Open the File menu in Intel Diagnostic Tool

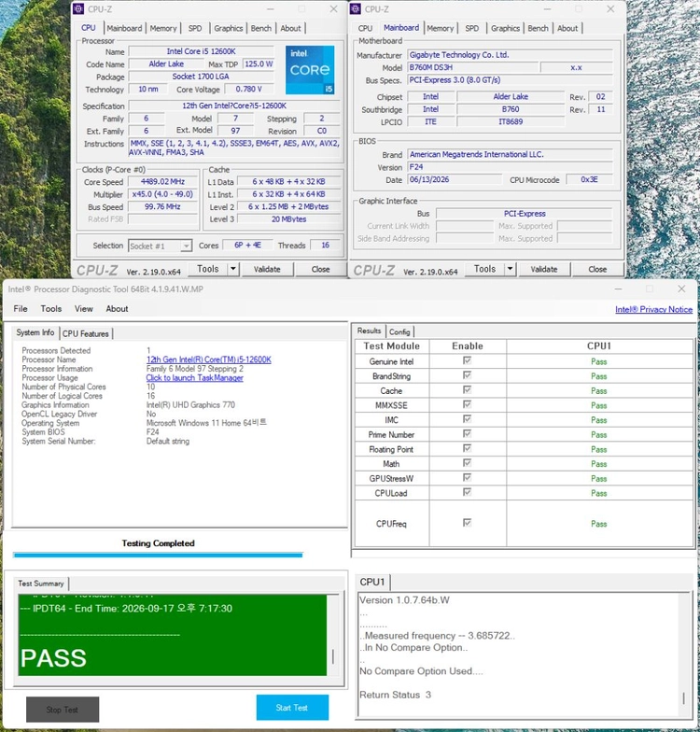(x=21, y=309)
